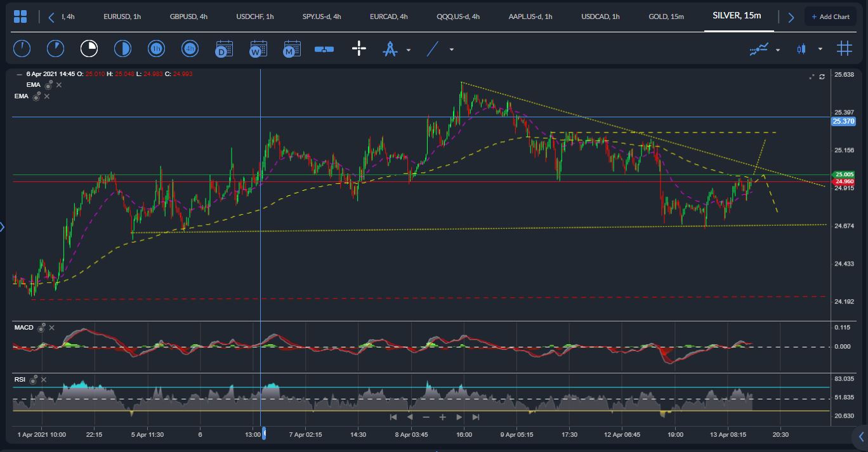
Task: Step the chart forward one bar
Action: coord(459,417)
